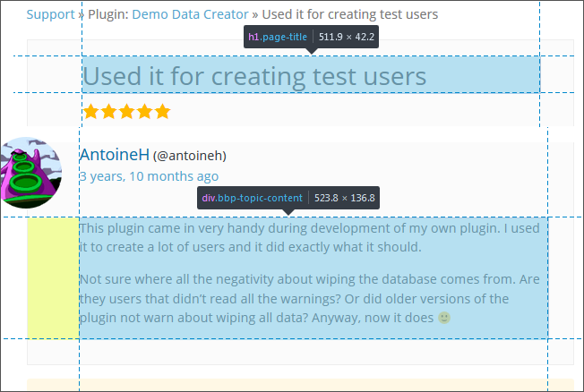Click the second rating star

point(108,112)
